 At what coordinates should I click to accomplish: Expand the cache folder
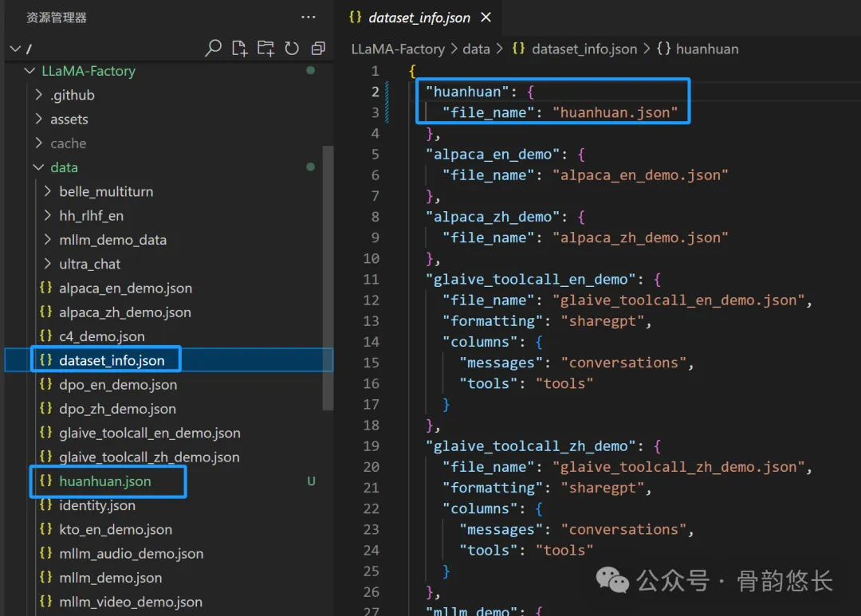click(x=39, y=143)
